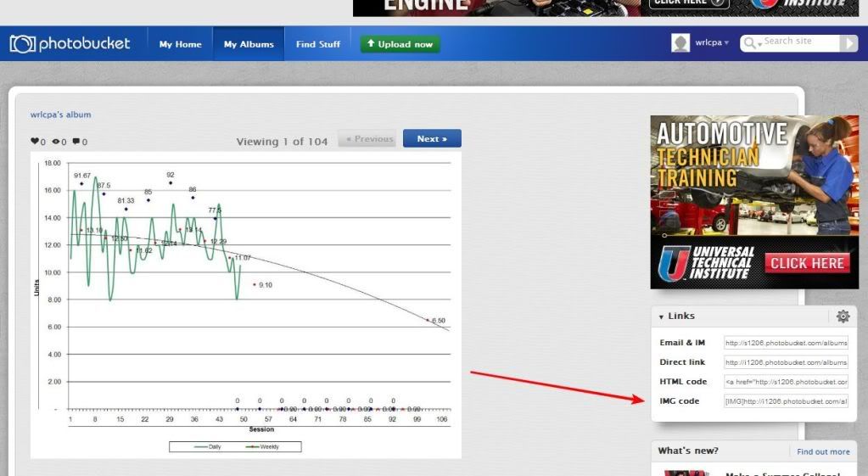This screenshot has width=868, height=476.
Task: Select the IMG code field
Action: pos(786,401)
